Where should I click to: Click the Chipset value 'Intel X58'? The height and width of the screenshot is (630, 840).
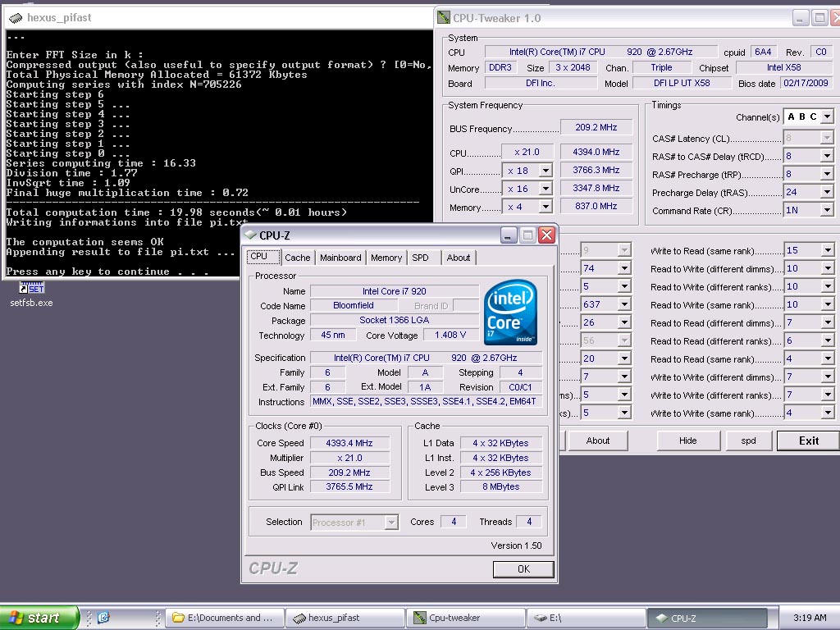tap(783, 67)
